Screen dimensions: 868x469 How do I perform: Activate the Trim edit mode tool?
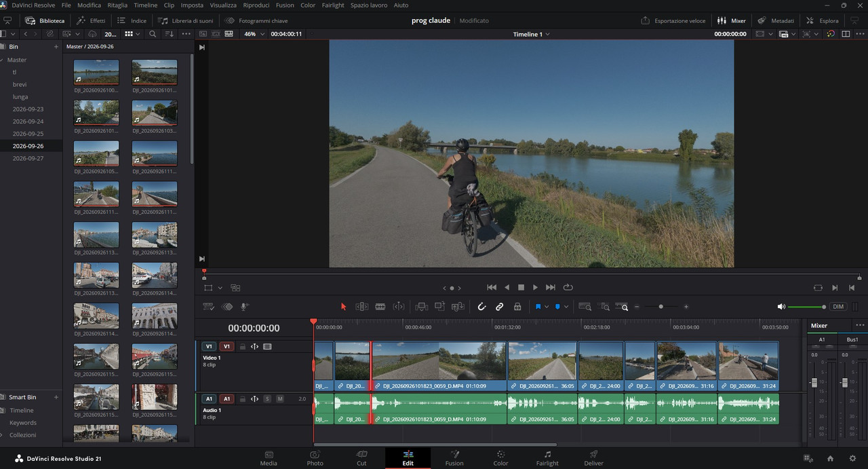(362, 307)
